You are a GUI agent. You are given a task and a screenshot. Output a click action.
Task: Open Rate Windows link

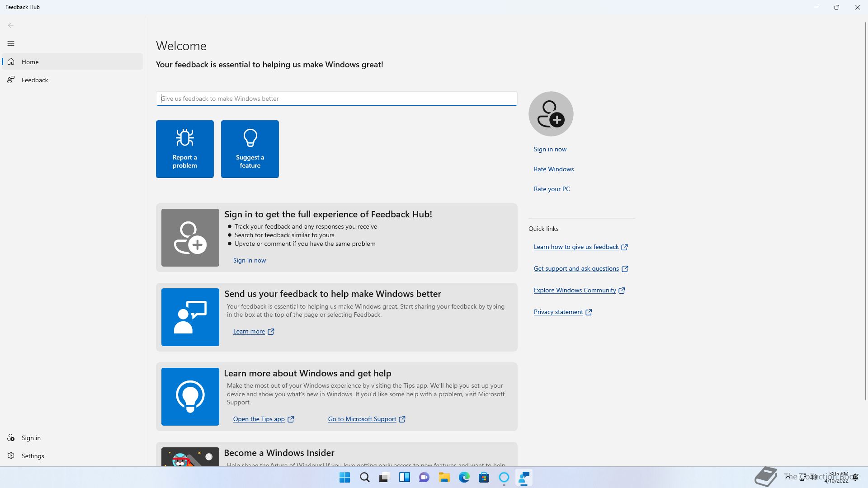click(x=553, y=169)
